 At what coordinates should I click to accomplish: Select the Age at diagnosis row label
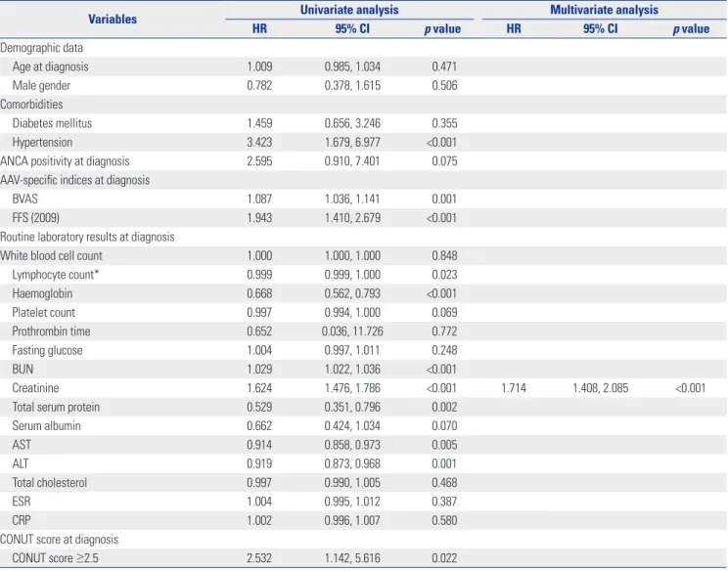(50, 66)
